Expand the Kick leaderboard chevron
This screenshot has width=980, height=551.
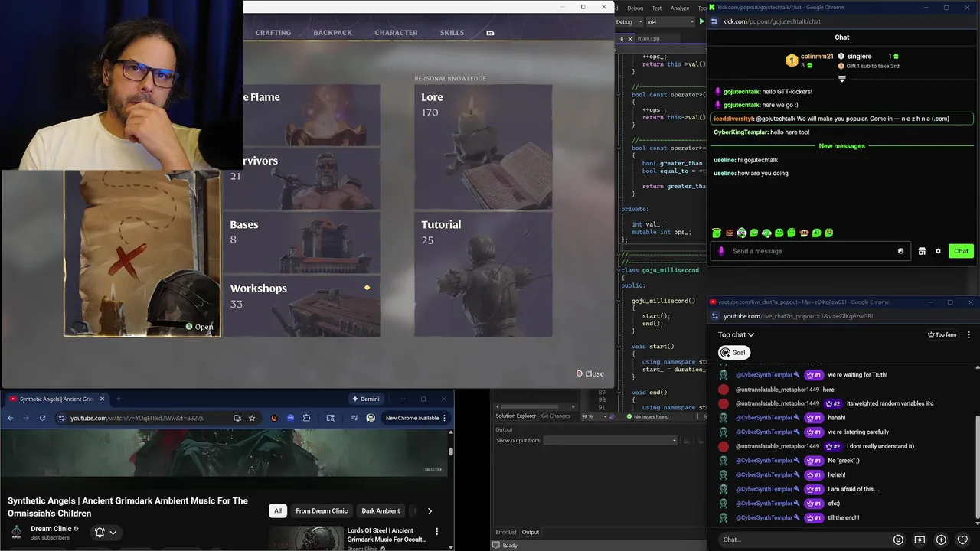click(841, 79)
